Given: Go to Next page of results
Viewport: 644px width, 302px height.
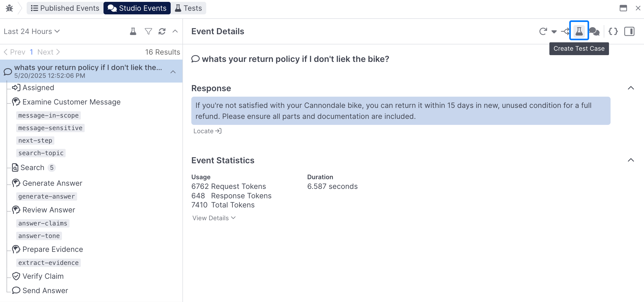Looking at the screenshot, I should click(48, 52).
